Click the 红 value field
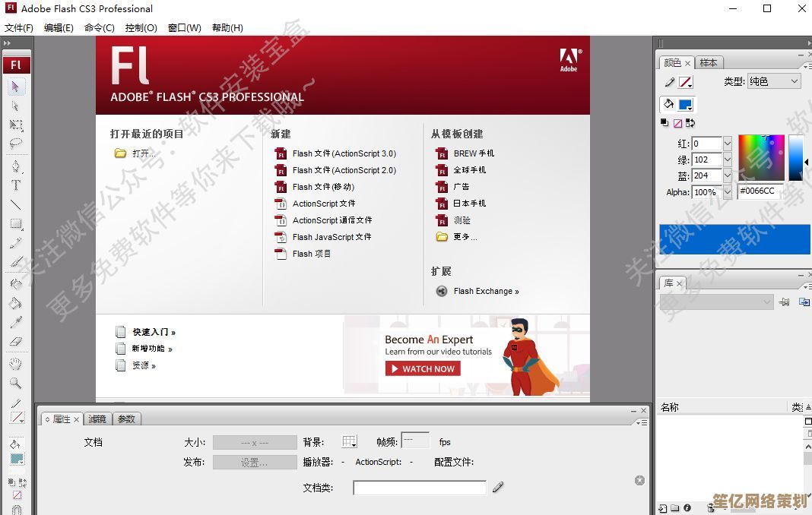The image size is (812, 515). point(707,144)
